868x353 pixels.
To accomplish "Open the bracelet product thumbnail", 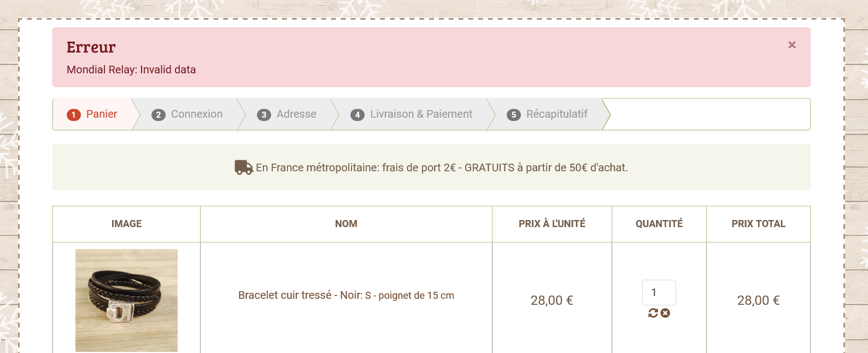I will [x=126, y=300].
